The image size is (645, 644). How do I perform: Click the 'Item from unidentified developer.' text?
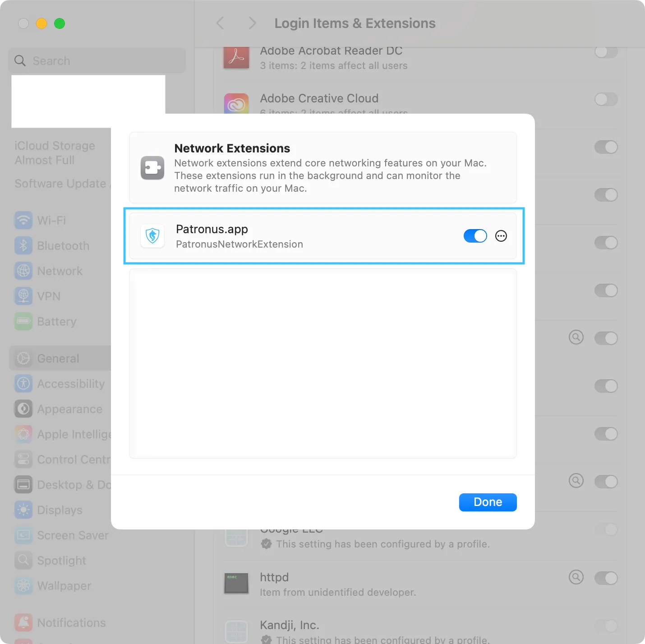click(338, 592)
